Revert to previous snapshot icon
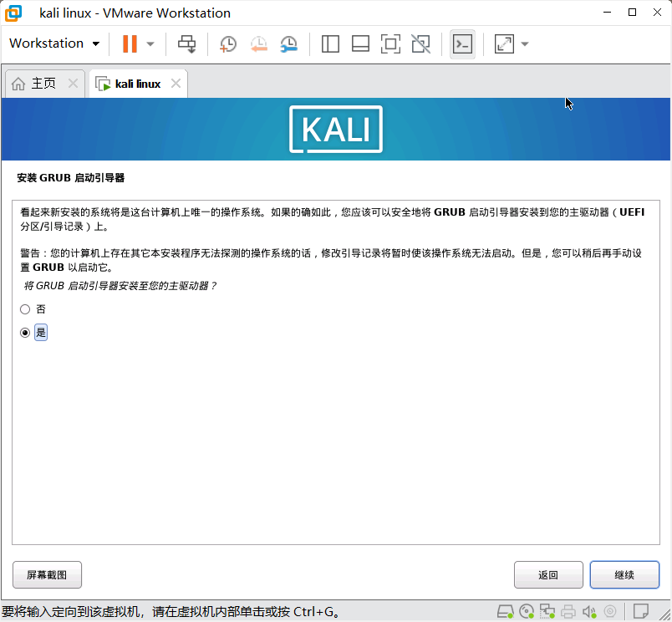Viewport: 672px width, 622px height. point(259,43)
